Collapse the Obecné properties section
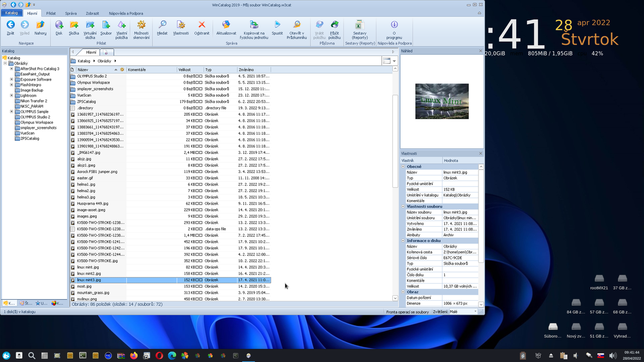The width and height of the screenshot is (644, 362). 403,166
